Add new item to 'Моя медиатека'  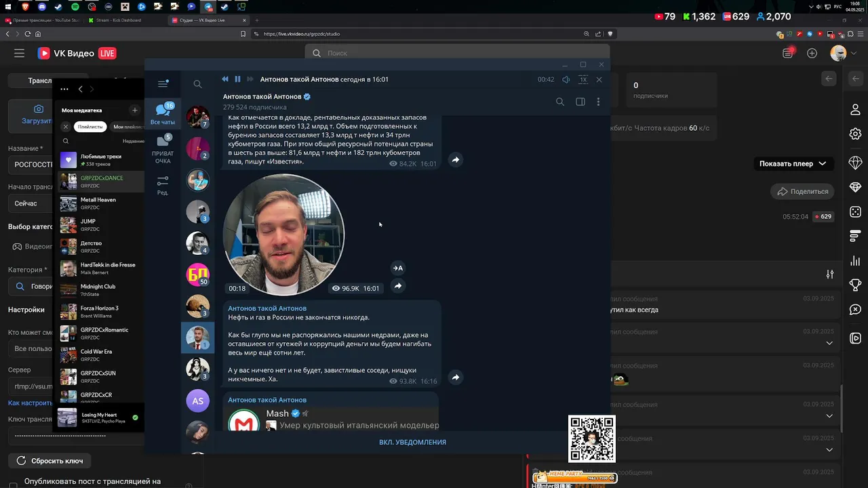pyautogui.click(x=134, y=110)
